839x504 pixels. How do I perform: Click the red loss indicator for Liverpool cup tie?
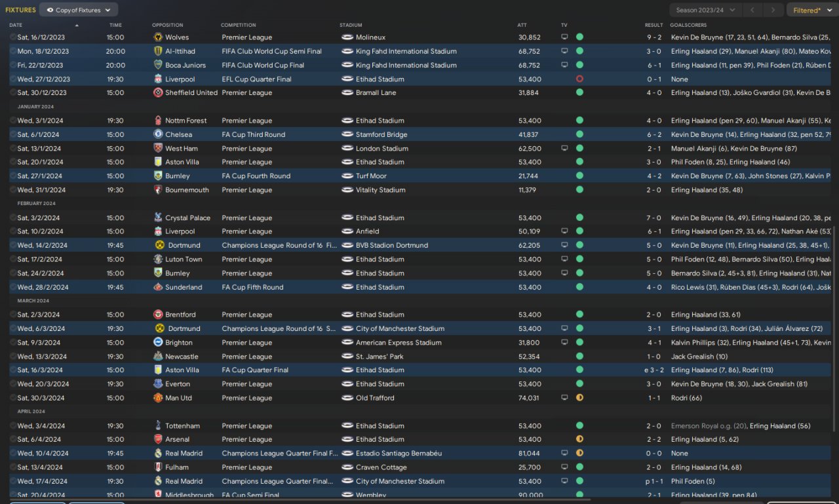[579, 79]
